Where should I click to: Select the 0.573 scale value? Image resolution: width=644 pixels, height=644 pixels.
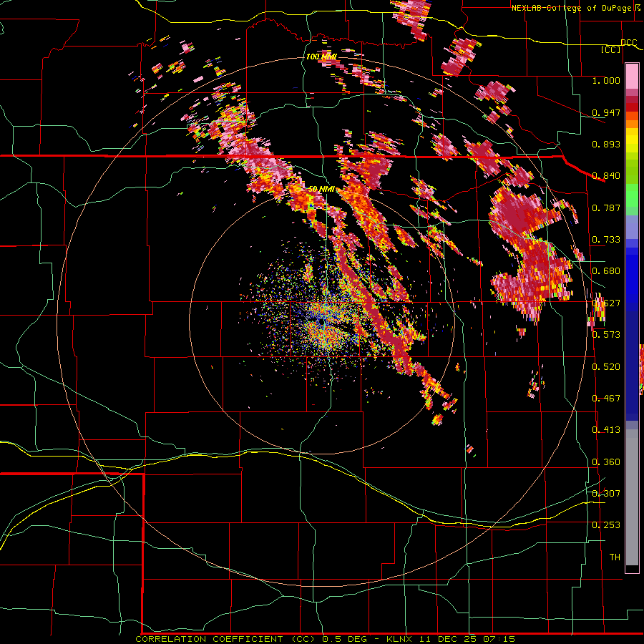click(x=606, y=334)
